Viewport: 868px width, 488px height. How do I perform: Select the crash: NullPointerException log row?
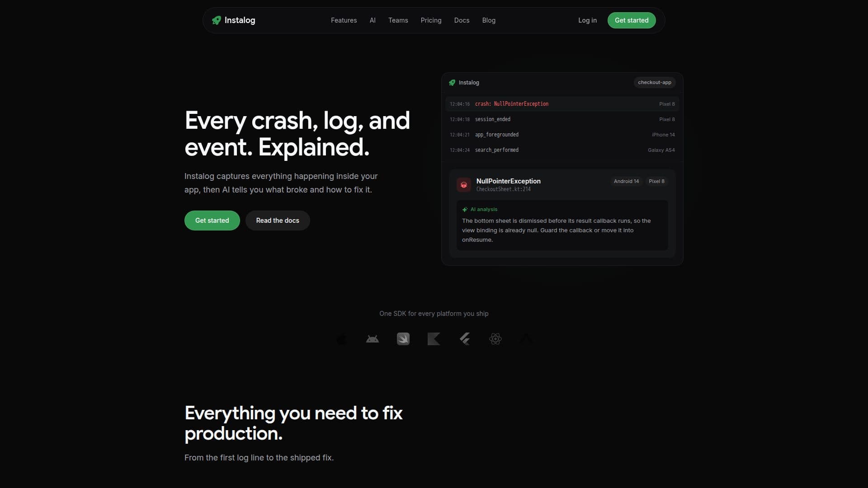(x=562, y=104)
